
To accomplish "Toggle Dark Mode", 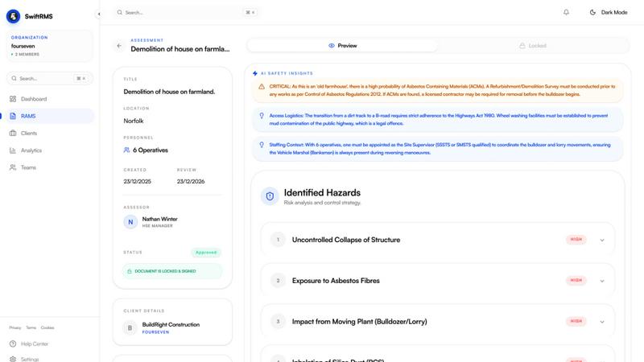I will 609,12.
